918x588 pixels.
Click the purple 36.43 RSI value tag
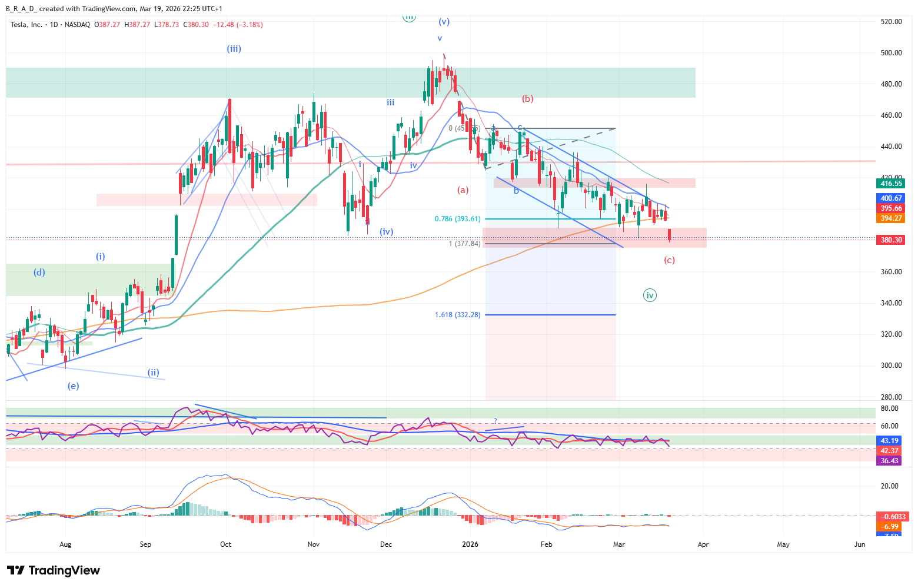click(889, 461)
